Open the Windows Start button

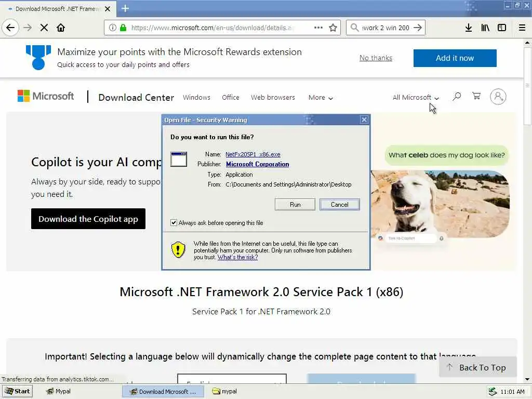click(17, 391)
